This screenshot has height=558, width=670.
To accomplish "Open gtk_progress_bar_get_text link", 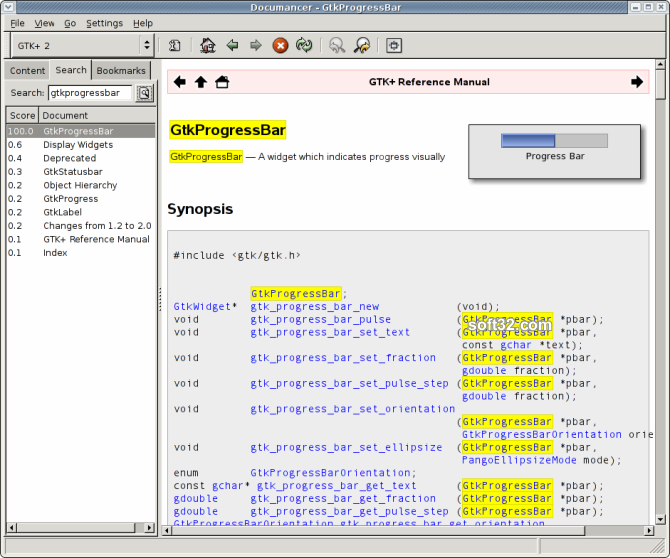I will pyautogui.click(x=336, y=486).
